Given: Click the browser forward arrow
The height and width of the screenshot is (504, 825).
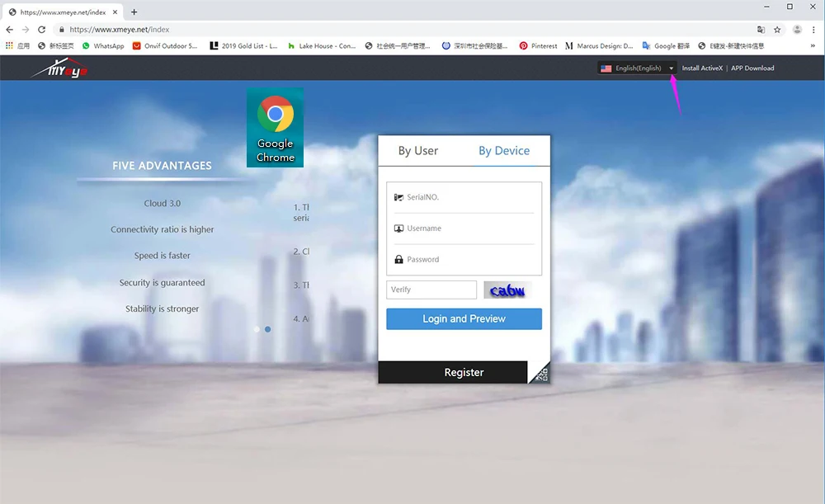Looking at the screenshot, I should pyautogui.click(x=26, y=30).
